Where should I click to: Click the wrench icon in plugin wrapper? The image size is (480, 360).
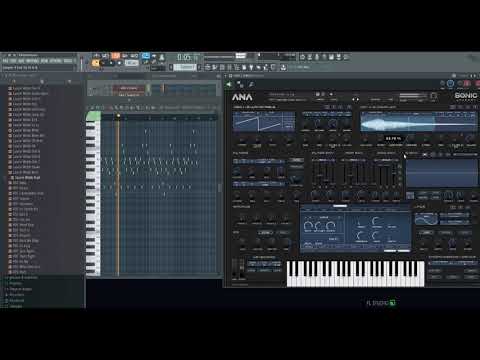point(251,84)
